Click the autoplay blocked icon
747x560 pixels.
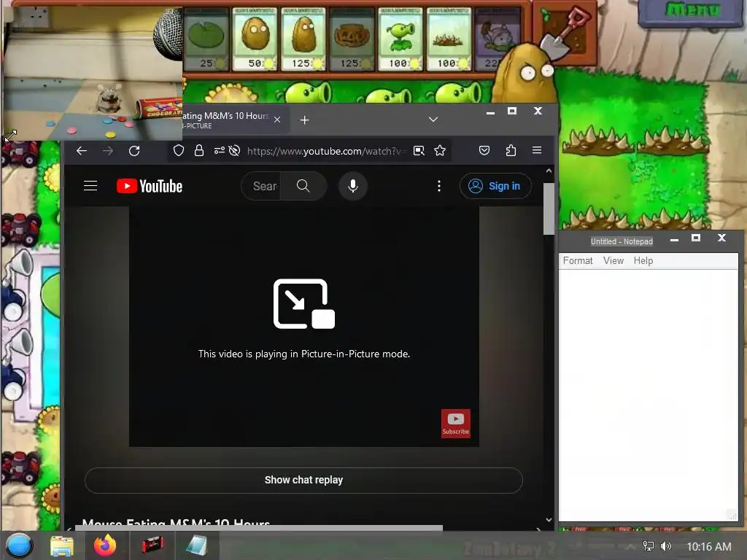tap(234, 151)
